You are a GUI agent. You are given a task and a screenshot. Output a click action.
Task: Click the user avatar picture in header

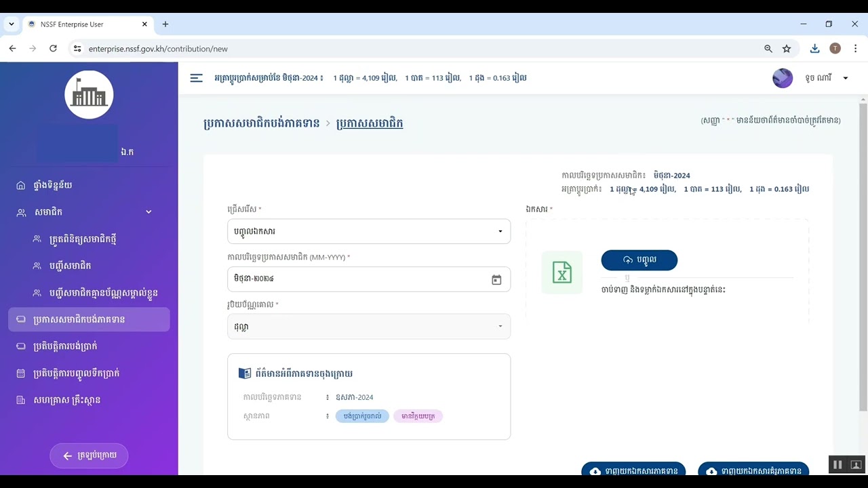783,78
